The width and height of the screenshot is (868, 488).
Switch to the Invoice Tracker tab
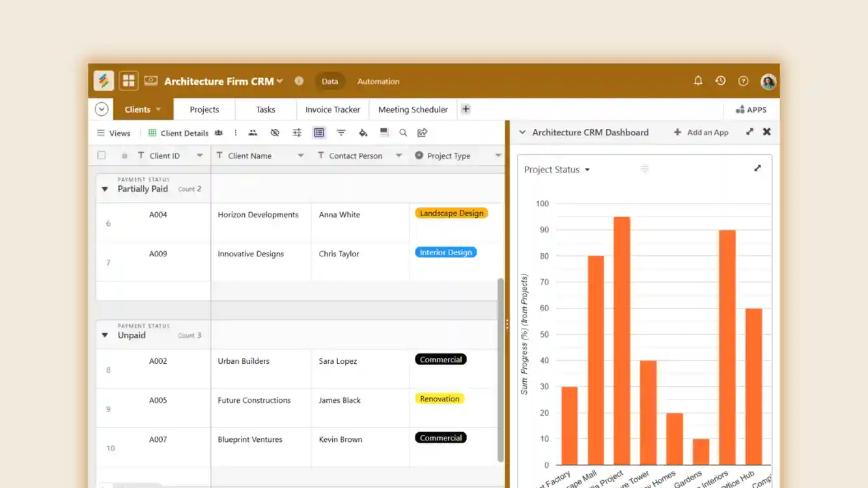(332, 109)
